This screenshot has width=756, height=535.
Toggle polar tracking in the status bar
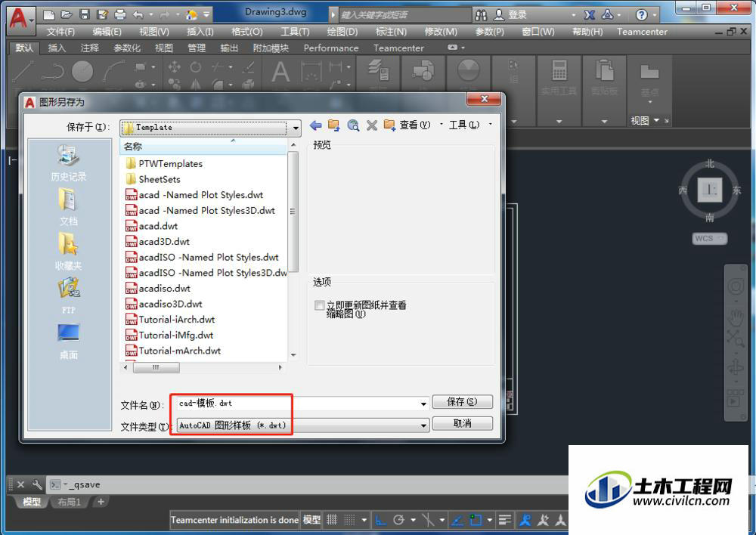tap(398, 520)
